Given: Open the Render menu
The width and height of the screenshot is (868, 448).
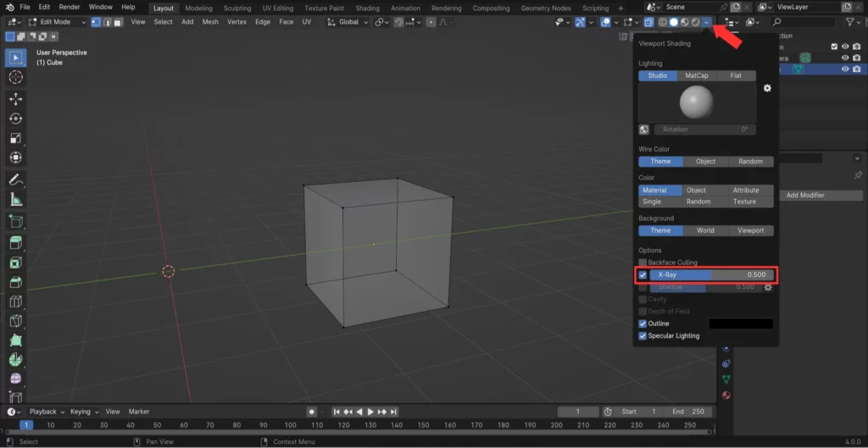Looking at the screenshot, I should click(x=70, y=7).
